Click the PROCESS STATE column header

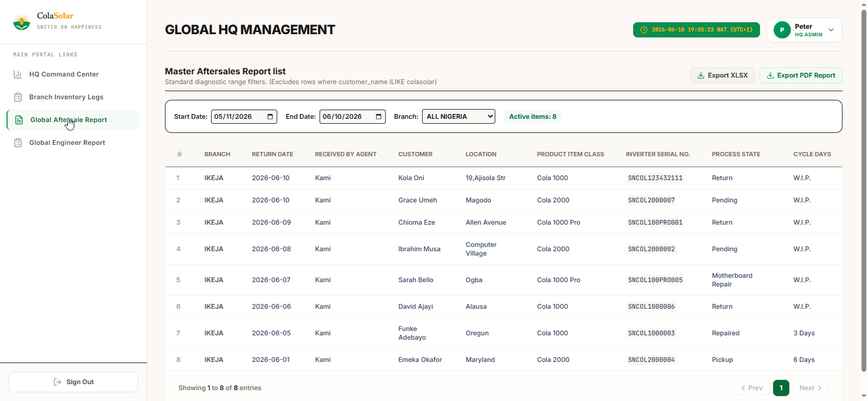point(736,155)
